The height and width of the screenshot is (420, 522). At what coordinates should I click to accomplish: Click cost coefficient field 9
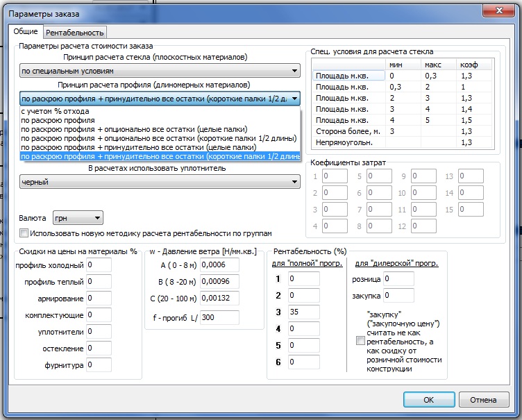(423, 176)
